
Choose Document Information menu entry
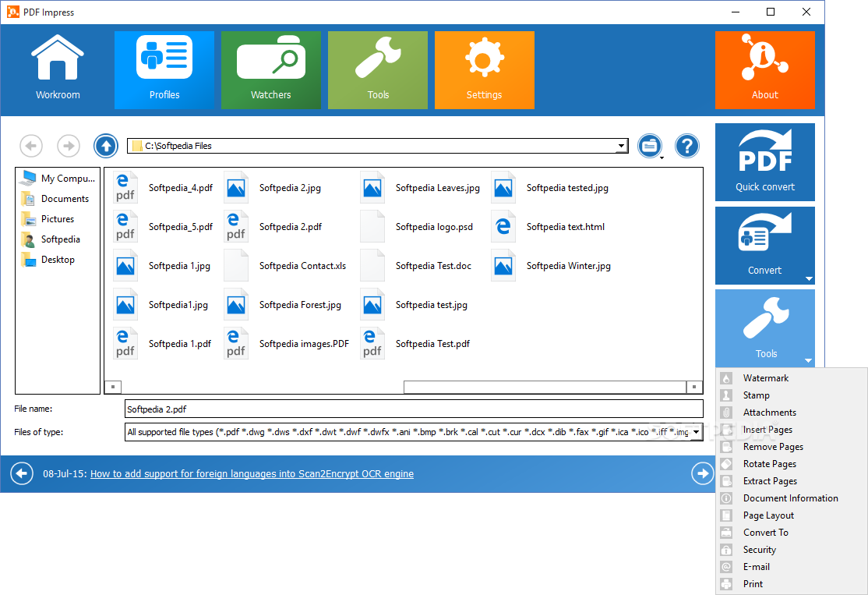[792, 498]
